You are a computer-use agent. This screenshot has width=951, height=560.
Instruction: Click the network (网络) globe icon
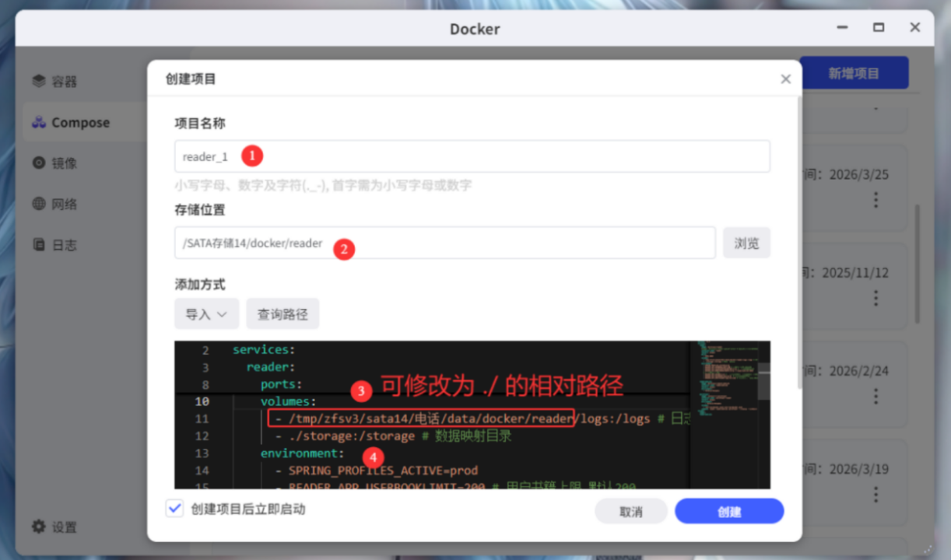39,205
